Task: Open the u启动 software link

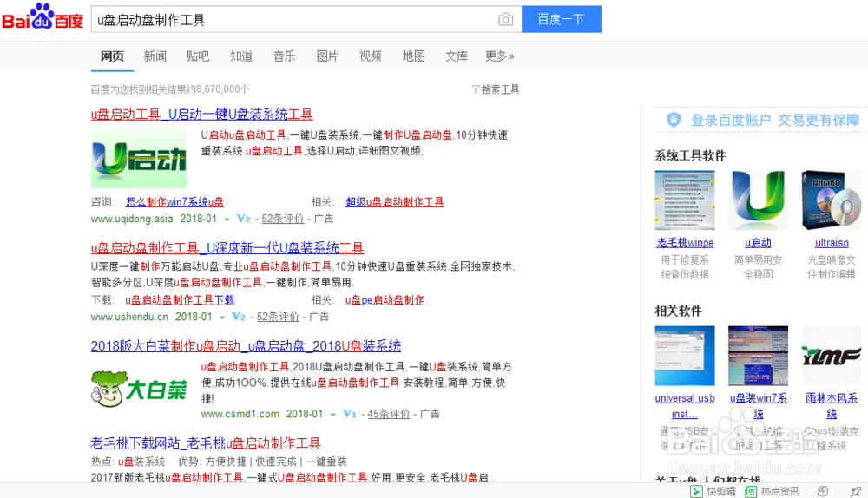Action: (x=758, y=243)
